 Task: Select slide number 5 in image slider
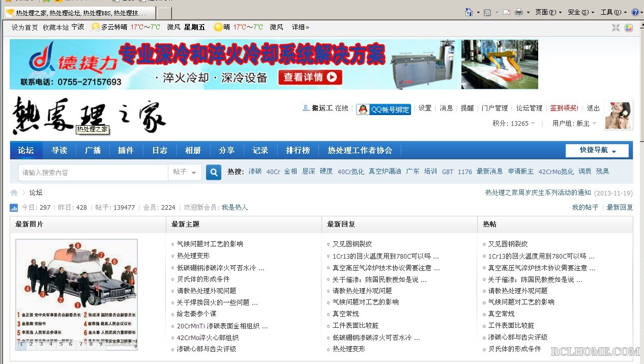coord(61,344)
